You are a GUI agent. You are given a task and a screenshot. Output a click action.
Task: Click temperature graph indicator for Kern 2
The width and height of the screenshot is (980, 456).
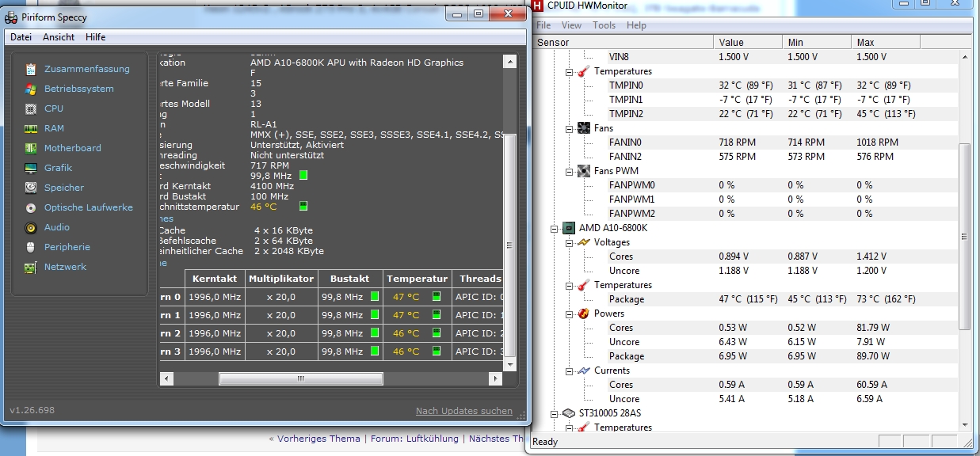click(436, 333)
